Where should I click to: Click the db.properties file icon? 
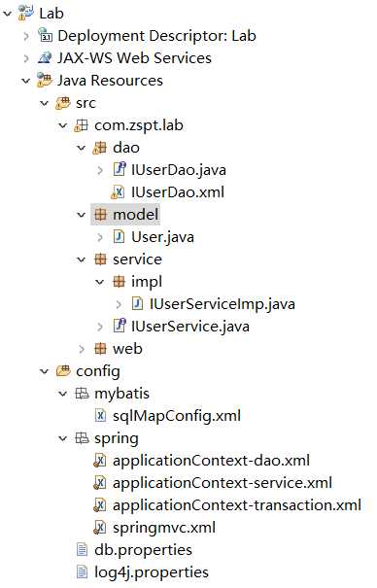[x=82, y=550]
